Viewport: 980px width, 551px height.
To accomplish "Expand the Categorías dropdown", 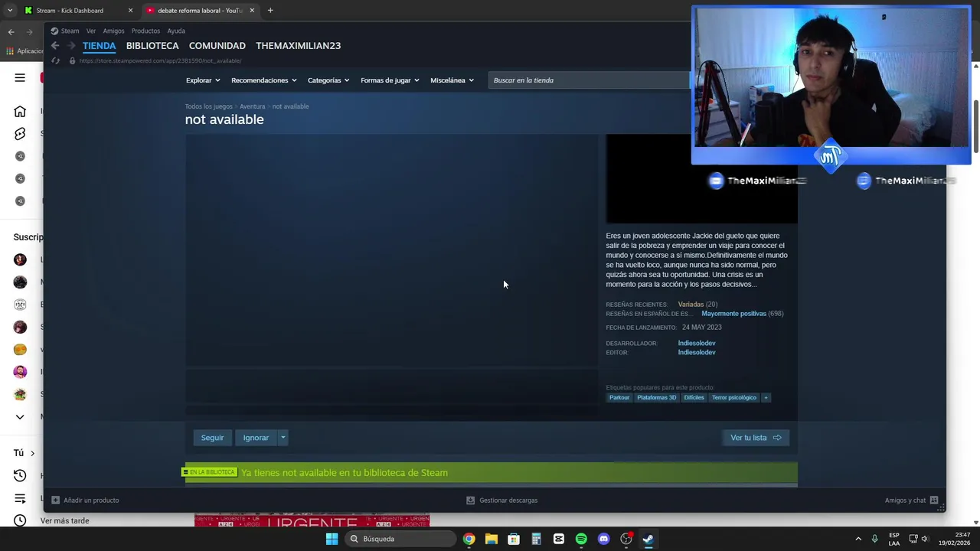I will 328,80.
